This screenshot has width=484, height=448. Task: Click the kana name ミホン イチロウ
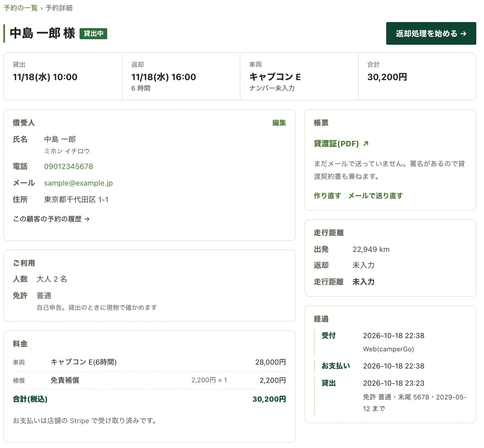pos(67,151)
